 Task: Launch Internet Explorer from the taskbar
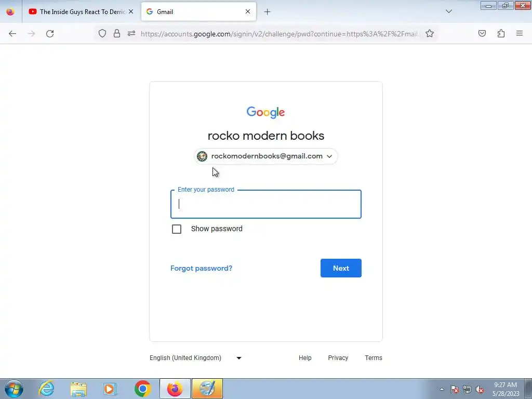point(46,389)
